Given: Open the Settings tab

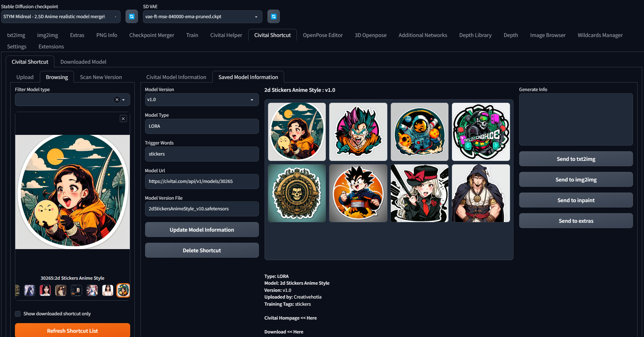Looking at the screenshot, I should click(17, 47).
